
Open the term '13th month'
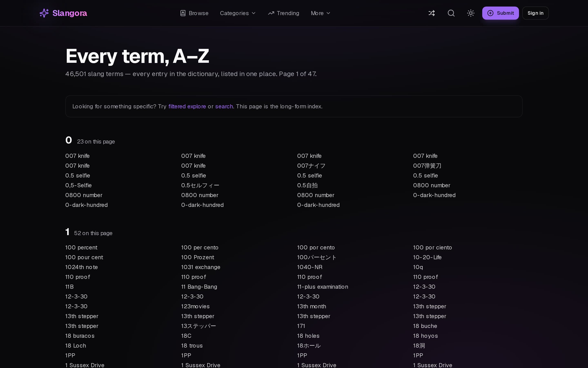(312, 306)
